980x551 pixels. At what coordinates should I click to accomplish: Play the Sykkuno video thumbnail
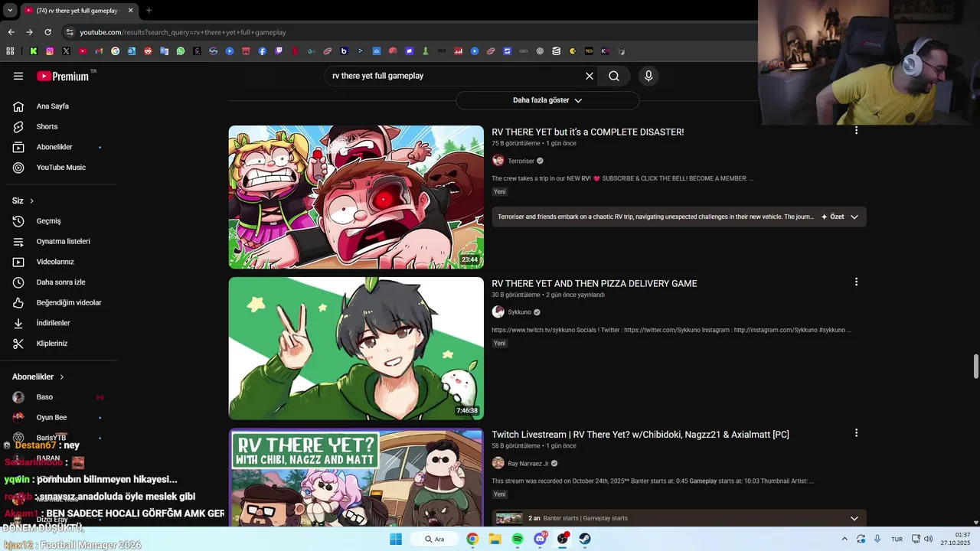356,348
